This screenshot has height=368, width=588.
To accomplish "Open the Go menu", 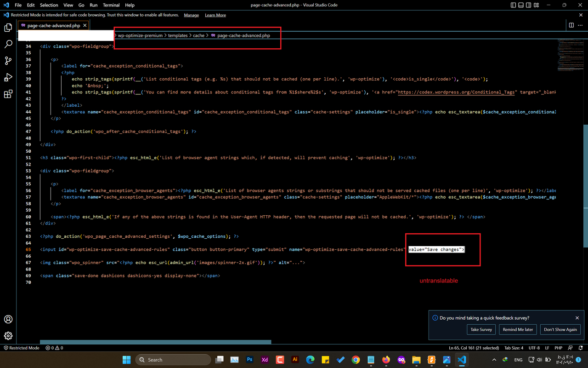I will pos(81,5).
